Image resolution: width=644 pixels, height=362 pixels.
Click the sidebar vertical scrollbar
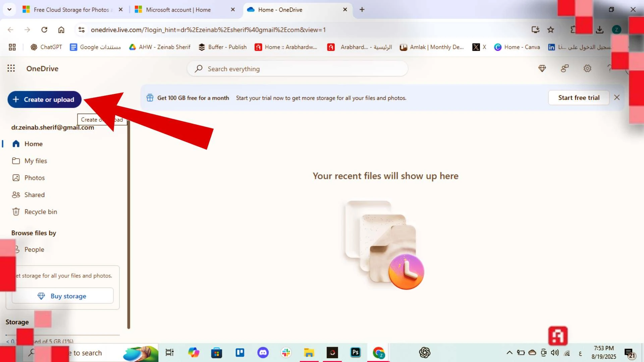(128, 224)
